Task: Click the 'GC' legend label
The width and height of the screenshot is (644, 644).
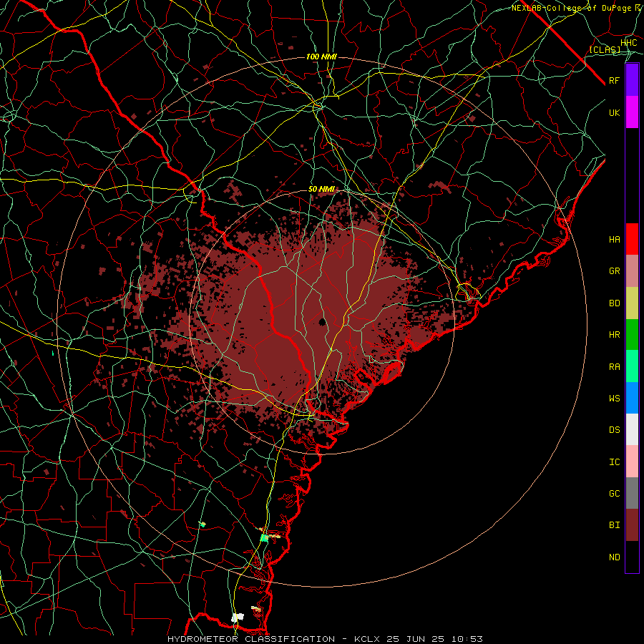Action: click(614, 494)
